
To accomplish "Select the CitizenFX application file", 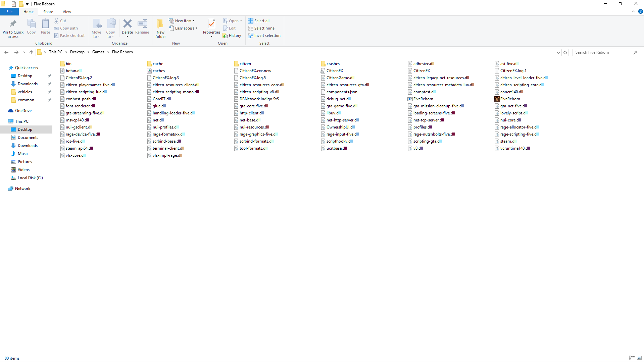I will click(x=332, y=71).
